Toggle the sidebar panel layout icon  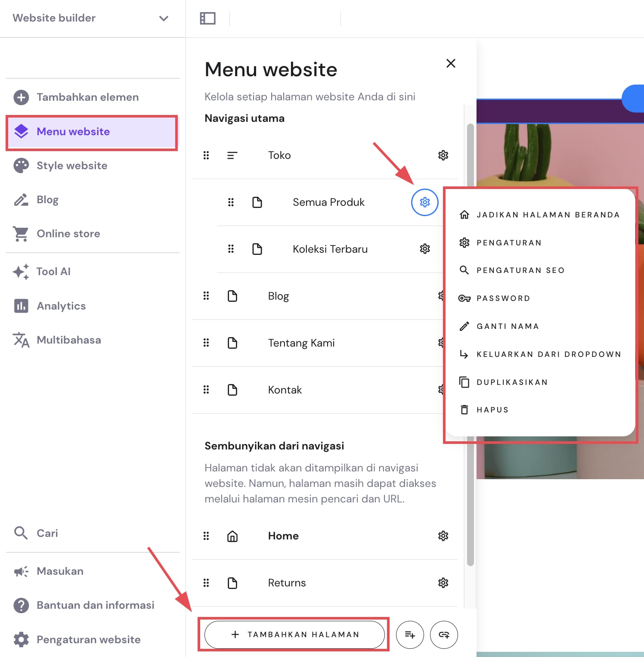pyautogui.click(x=207, y=18)
